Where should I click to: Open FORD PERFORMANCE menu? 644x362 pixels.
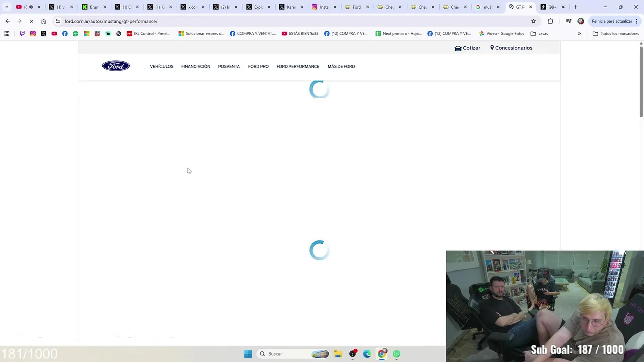pos(298,66)
